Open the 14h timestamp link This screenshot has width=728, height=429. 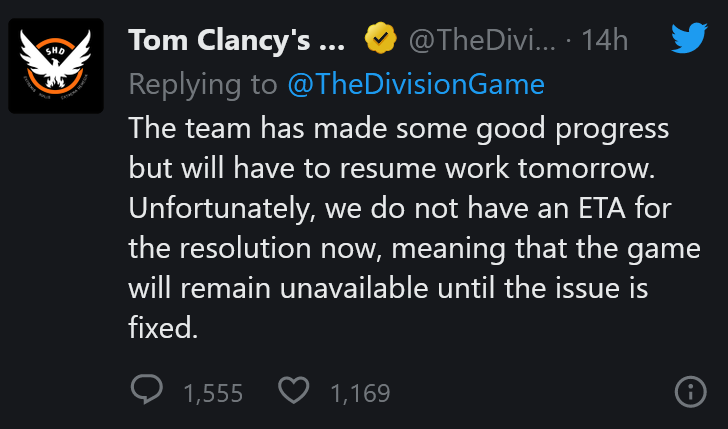click(x=607, y=40)
